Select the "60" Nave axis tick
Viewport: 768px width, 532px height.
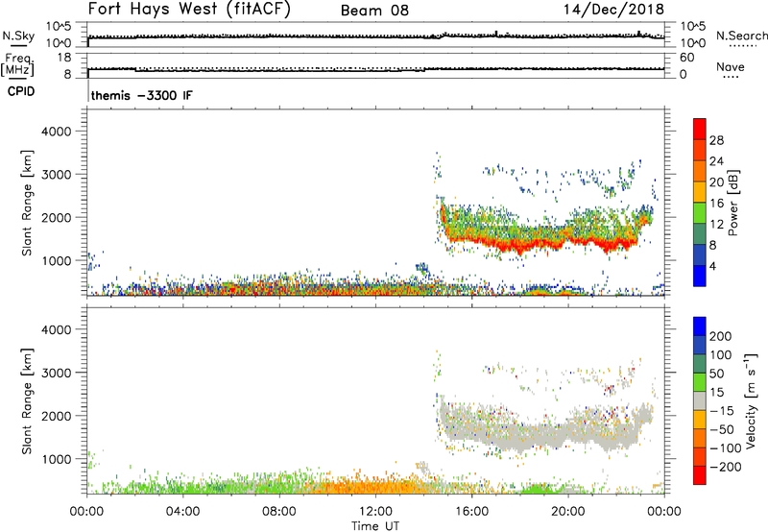click(x=686, y=58)
